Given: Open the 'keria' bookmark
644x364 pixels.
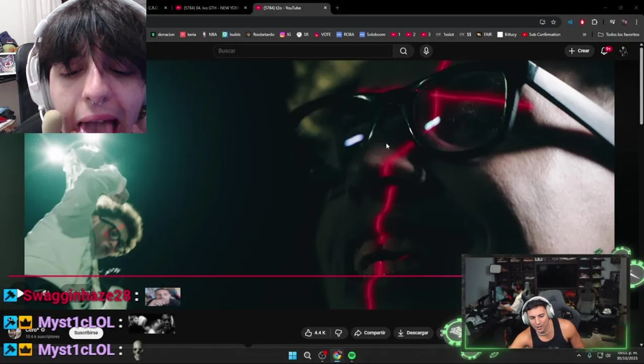Looking at the screenshot, I should click(188, 34).
